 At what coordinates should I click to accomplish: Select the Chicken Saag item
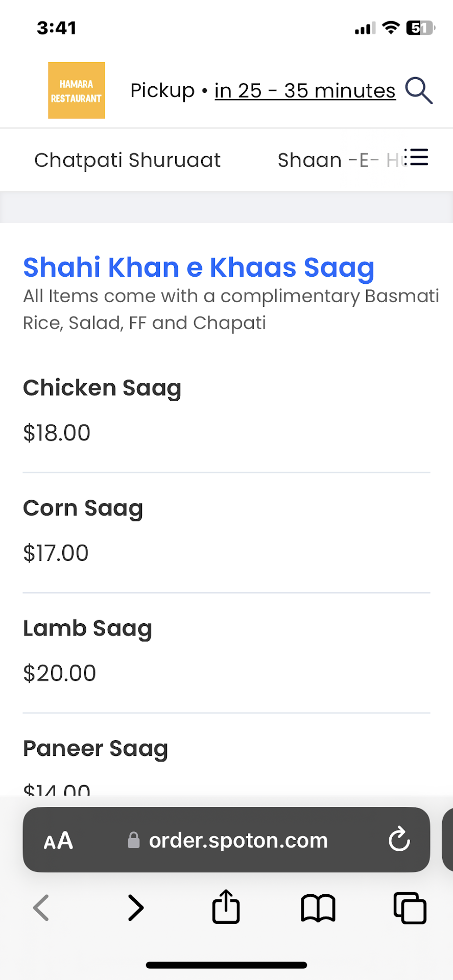coord(102,388)
